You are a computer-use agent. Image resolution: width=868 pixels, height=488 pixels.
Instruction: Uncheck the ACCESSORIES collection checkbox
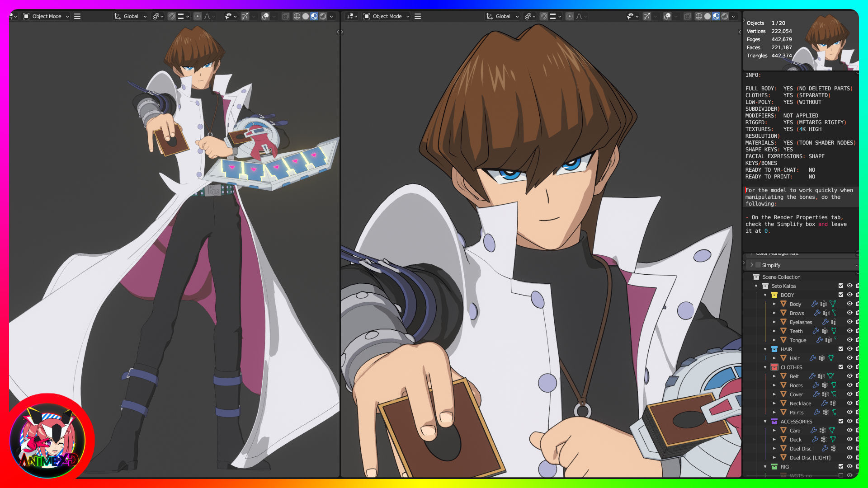coord(841,421)
